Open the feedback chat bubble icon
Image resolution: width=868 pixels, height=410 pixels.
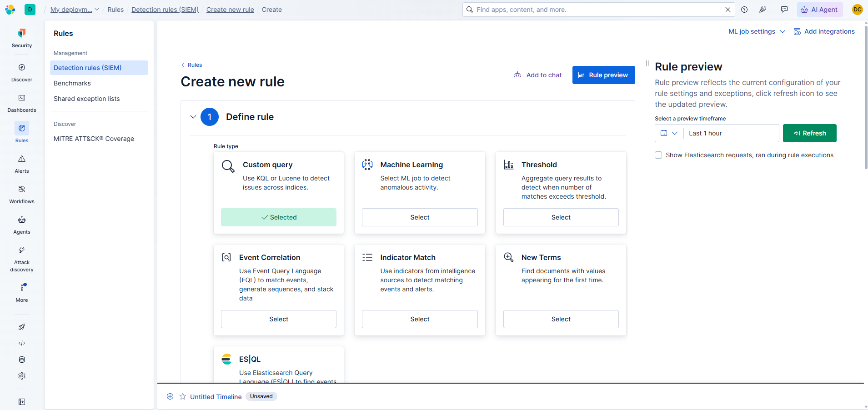click(x=784, y=10)
